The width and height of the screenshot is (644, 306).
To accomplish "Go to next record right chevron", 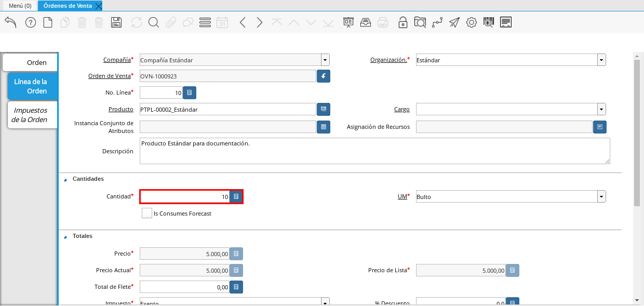I will 260,22.
